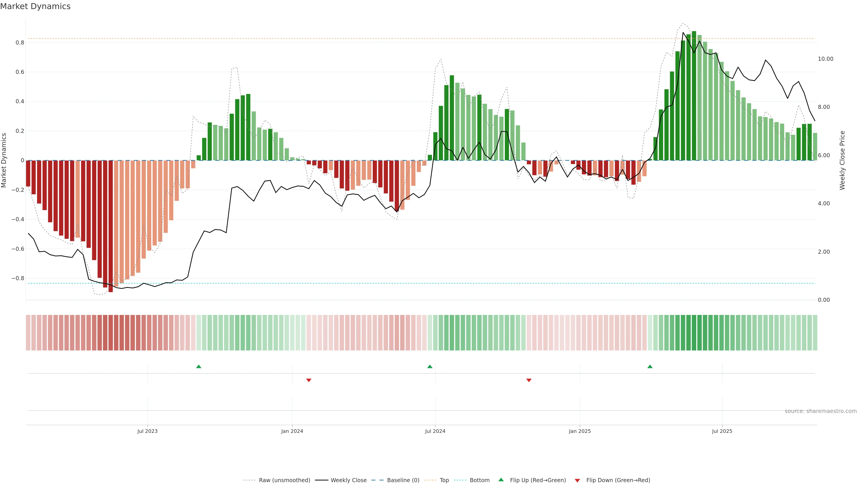The height and width of the screenshot is (488, 868).
Task: Click the Flip Down (Green→Red) legend label
Action: pos(618,480)
